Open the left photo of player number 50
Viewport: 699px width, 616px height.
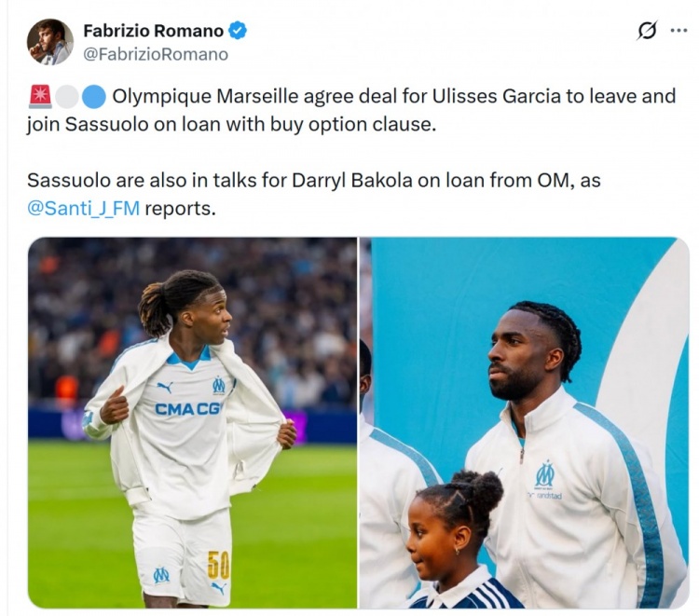coord(192,422)
